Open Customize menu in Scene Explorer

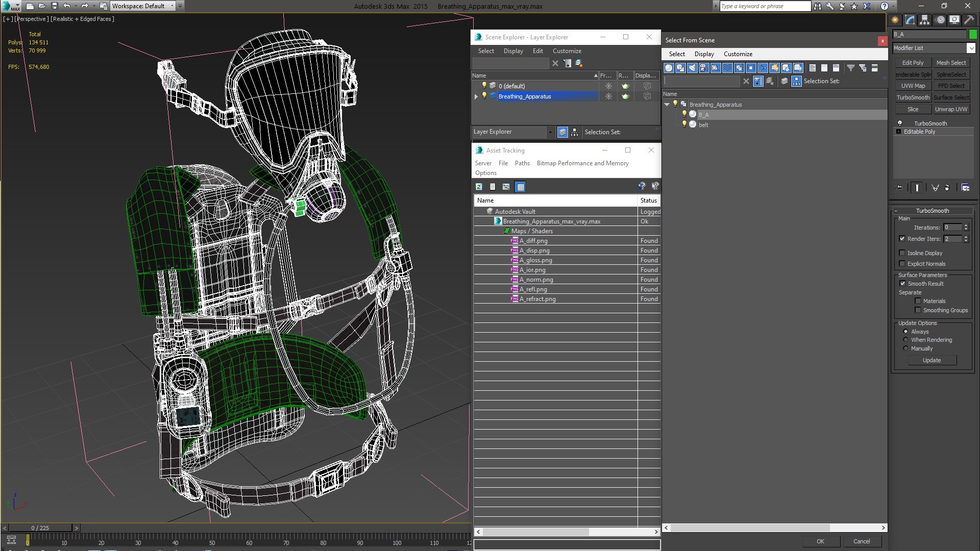click(567, 51)
